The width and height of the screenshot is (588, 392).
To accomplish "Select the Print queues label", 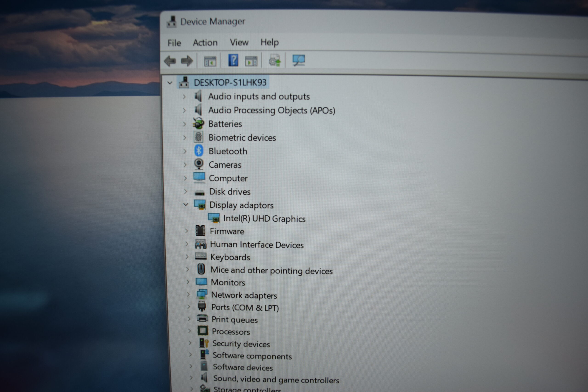I will pos(235,320).
